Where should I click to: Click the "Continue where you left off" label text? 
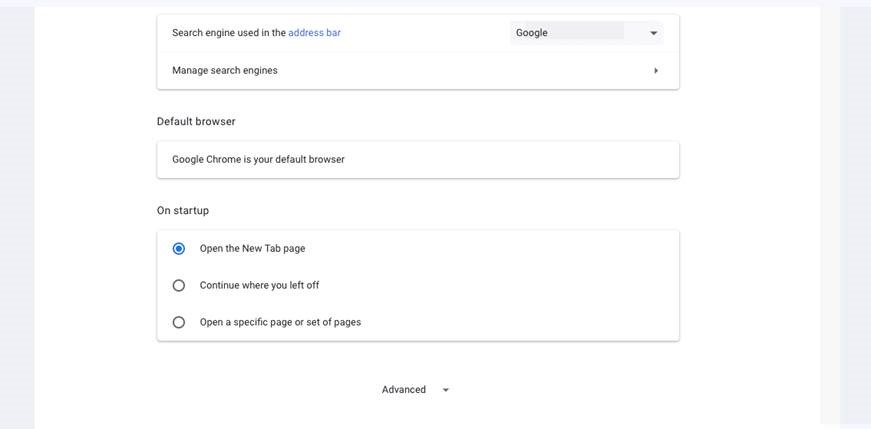(x=259, y=285)
